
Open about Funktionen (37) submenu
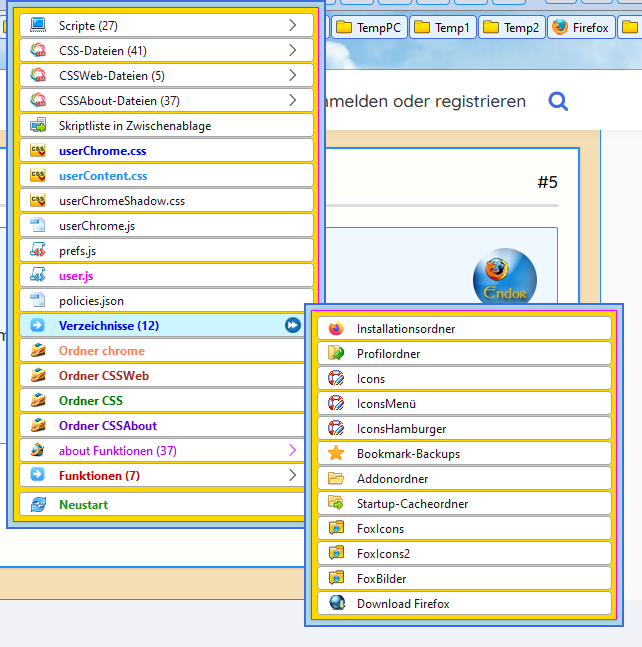click(162, 451)
